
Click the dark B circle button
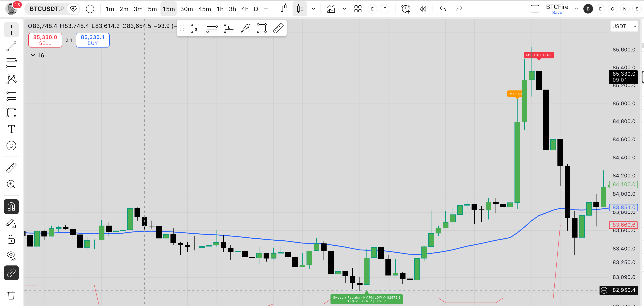tap(588, 9)
